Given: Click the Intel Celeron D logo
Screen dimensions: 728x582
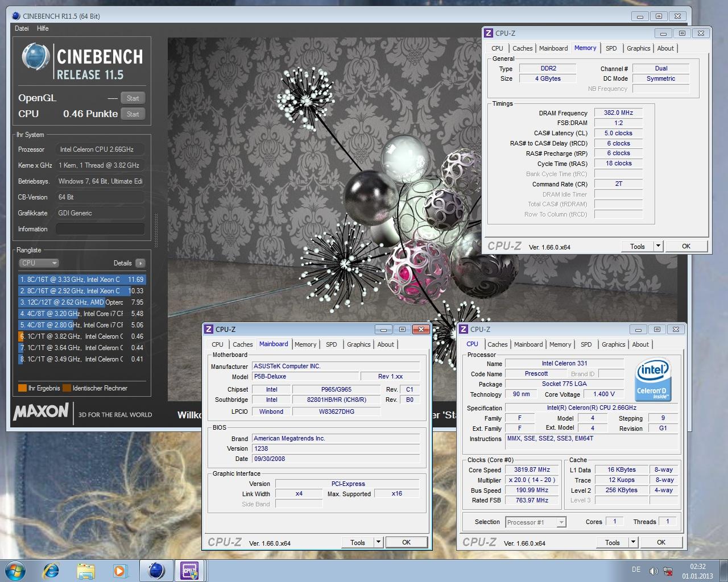Looking at the screenshot, I should coord(653,380).
